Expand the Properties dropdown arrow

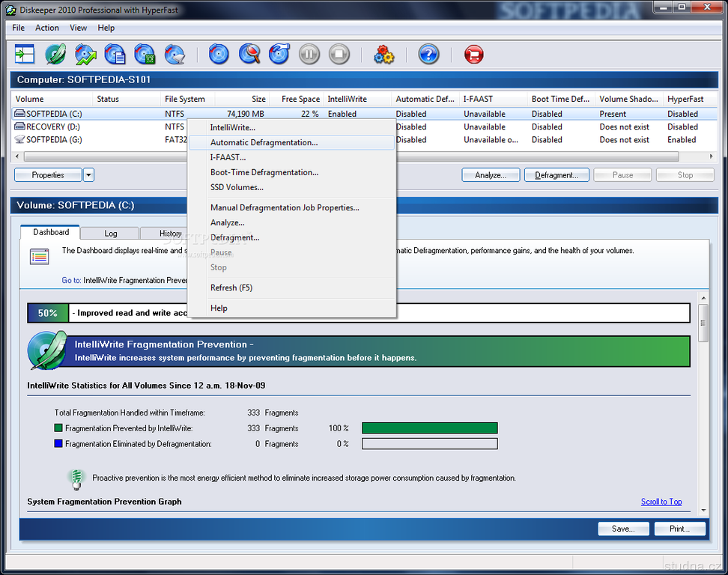88,175
